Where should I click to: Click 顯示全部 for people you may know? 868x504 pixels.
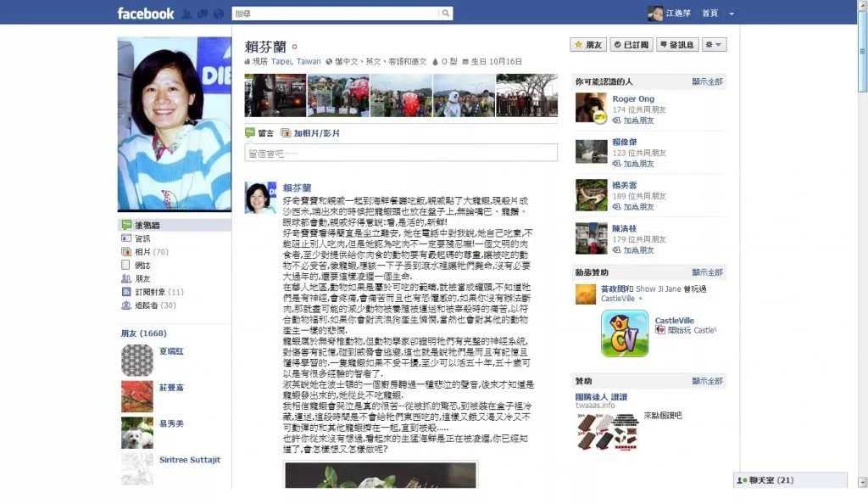pos(707,81)
